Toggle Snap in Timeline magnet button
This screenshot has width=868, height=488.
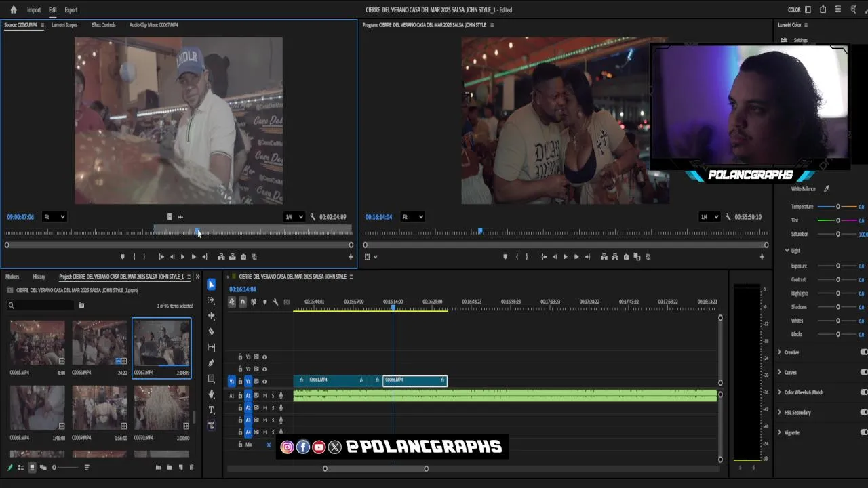coord(243,302)
